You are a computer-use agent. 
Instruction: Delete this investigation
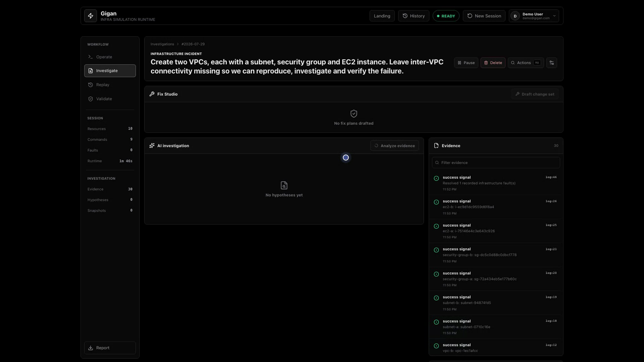pyautogui.click(x=493, y=63)
